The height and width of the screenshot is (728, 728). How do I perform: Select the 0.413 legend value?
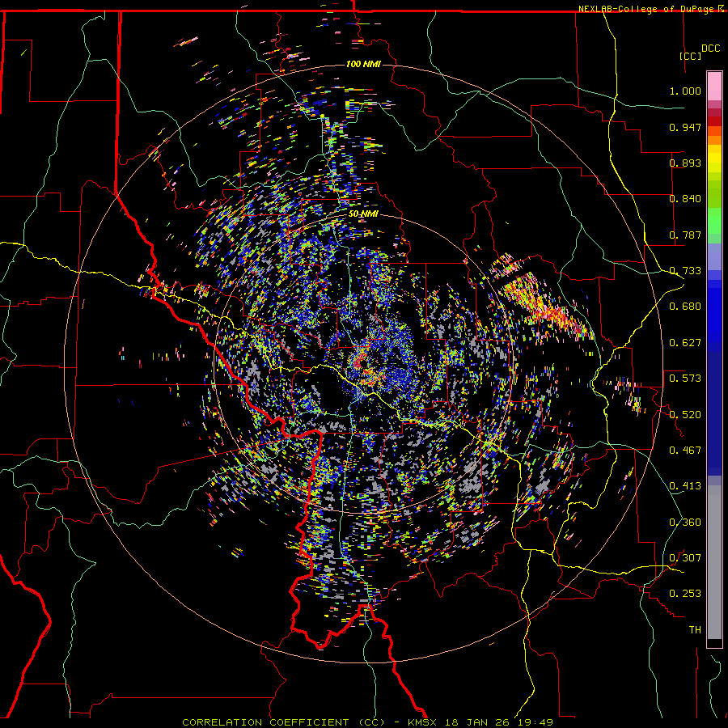[x=685, y=486]
